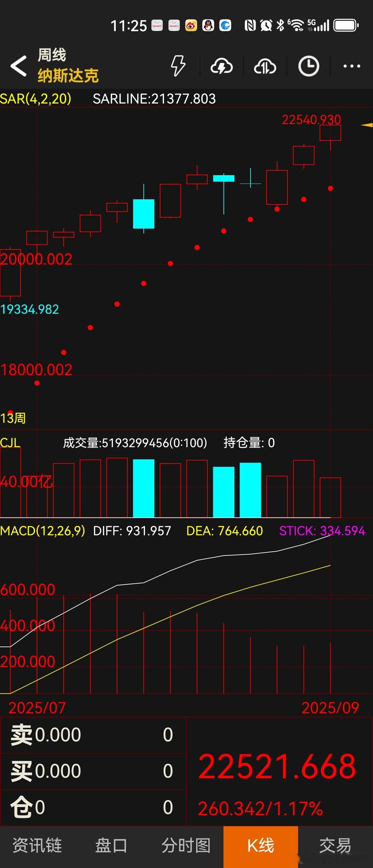Viewport: 373px width, 868px height.
Task: Tap the last price 22521.668
Action: click(x=277, y=767)
